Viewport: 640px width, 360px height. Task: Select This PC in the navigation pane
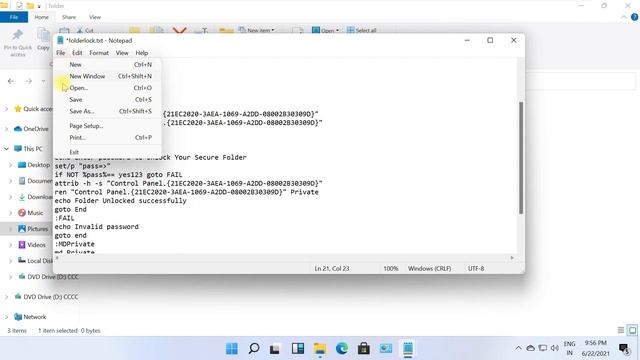pos(28,149)
